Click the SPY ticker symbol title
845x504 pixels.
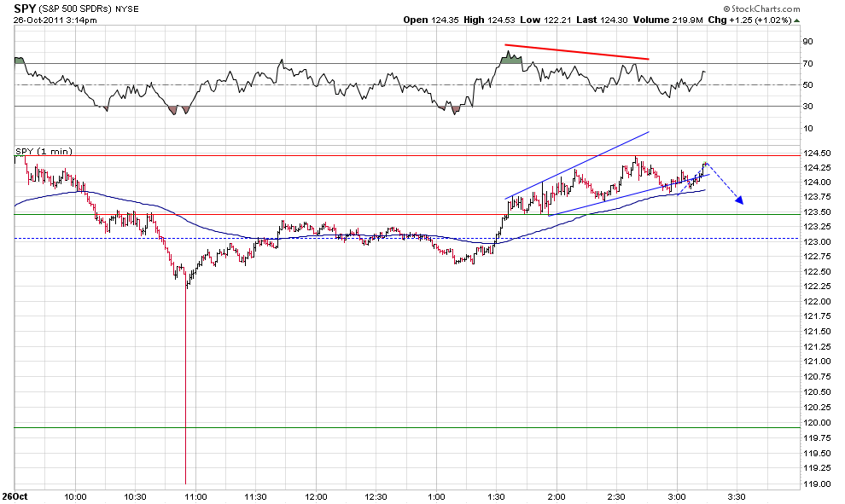click(25, 9)
